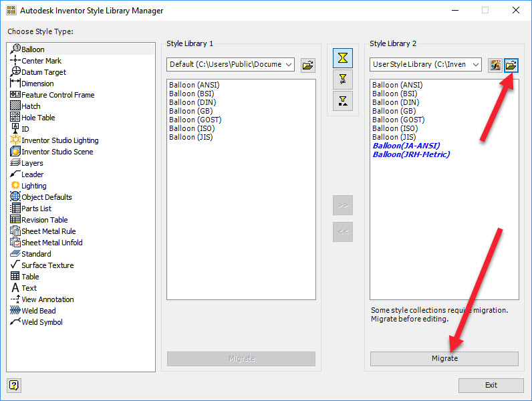Viewport: 532px width, 401px height.
Task: Click Migrate under Style Library 2
Action: (444, 359)
